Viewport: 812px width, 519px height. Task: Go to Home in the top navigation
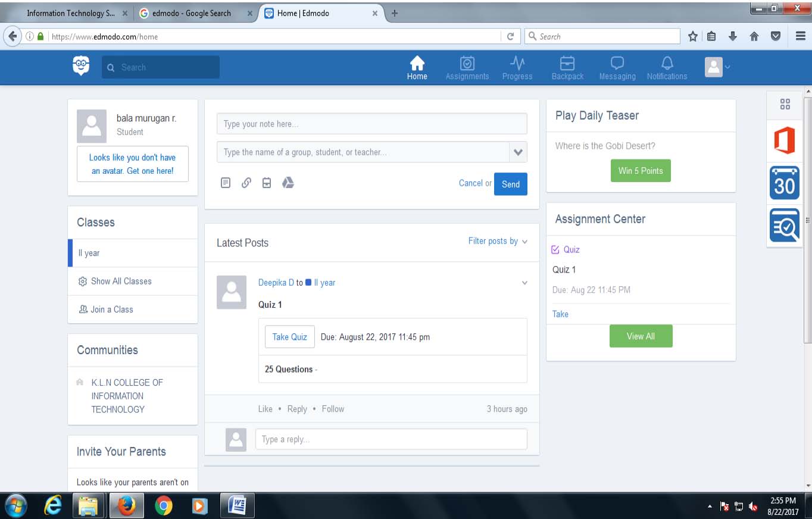point(417,67)
